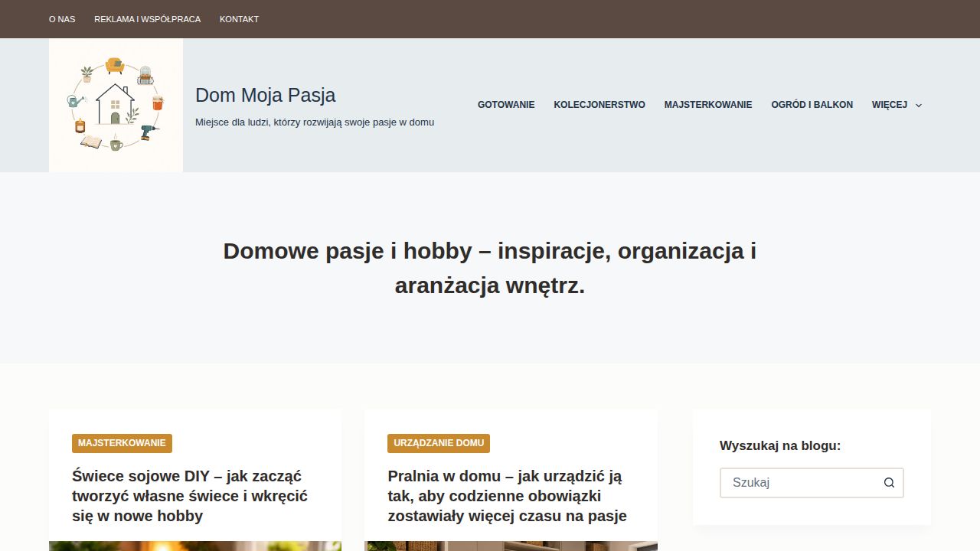
Task: Open Reklama i współpraca link
Action: point(147,19)
